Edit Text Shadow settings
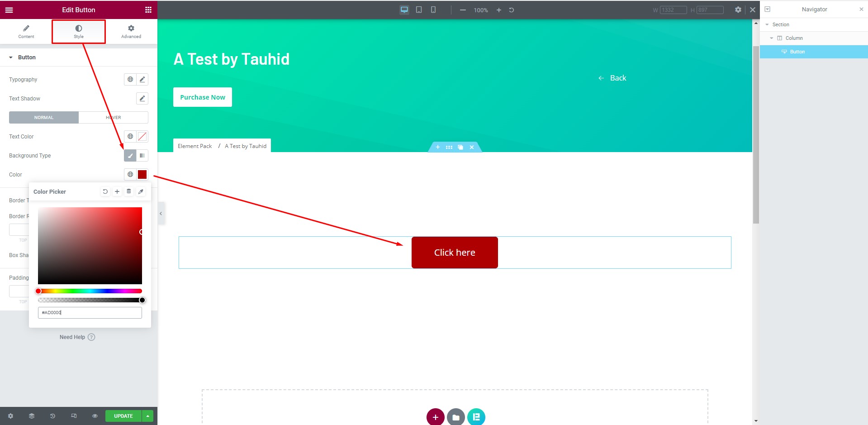Screen dimensions: 868x425 pyautogui.click(x=142, y=99)
